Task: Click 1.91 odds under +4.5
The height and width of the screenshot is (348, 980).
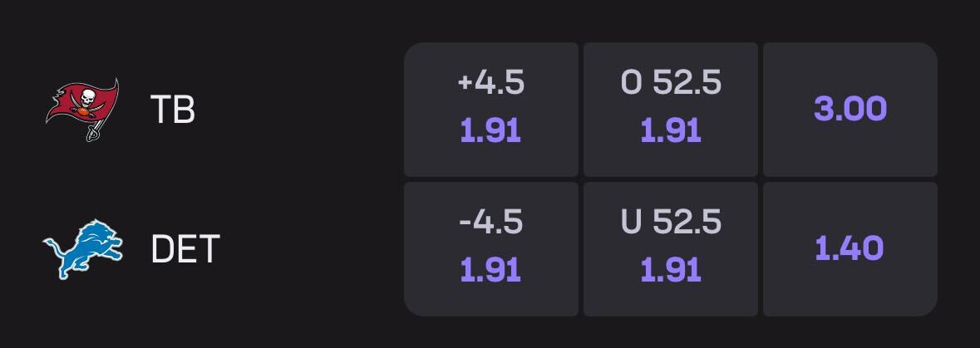Action: pos(491,130)
